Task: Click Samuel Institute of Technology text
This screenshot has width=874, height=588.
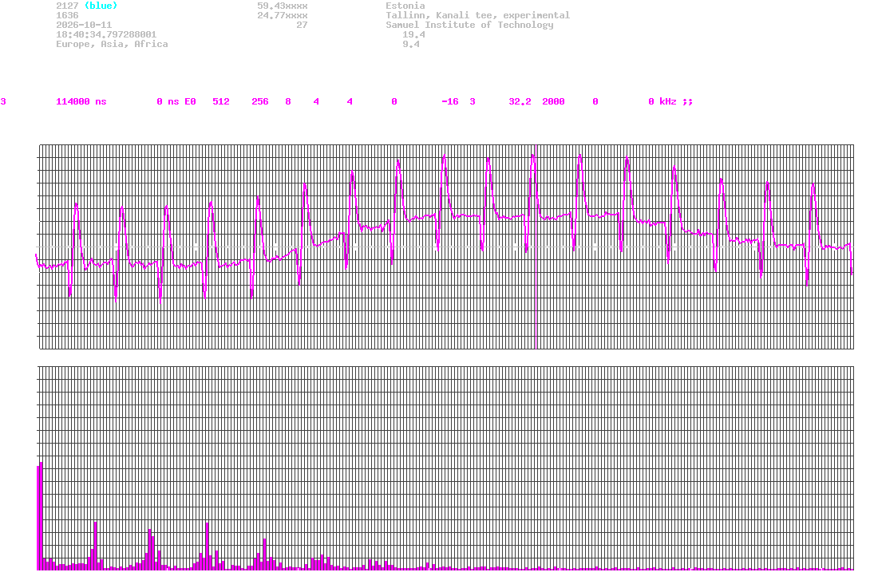Action: tap(469, 25)
